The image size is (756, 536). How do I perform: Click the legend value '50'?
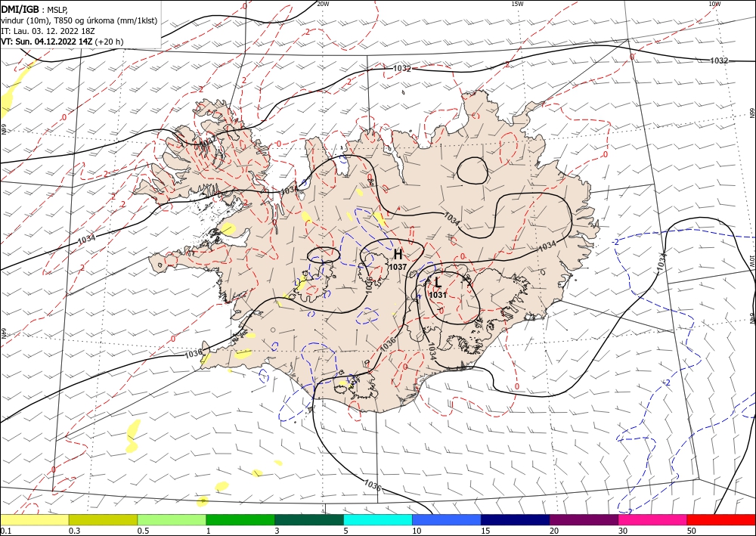[692, 531]
